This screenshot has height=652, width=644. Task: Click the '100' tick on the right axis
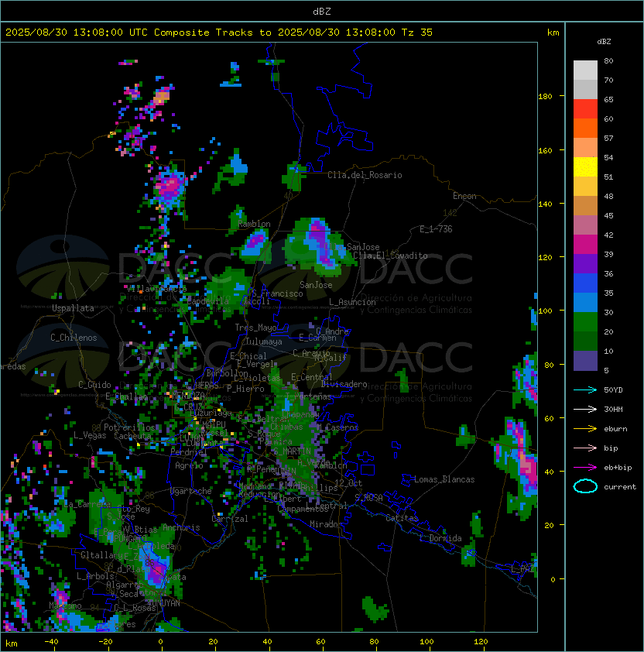[545, 311]
